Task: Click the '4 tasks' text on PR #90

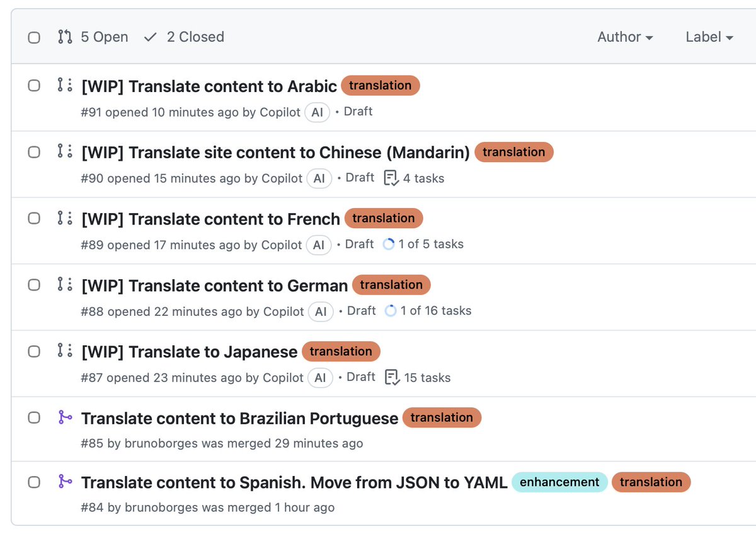Action: point(423,179)
